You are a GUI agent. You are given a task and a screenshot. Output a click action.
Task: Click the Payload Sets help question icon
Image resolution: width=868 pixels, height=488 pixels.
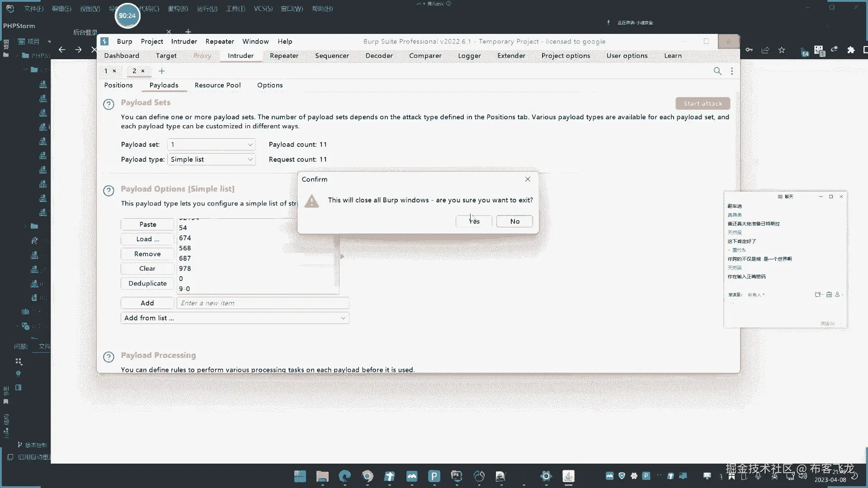pos(108,104)
